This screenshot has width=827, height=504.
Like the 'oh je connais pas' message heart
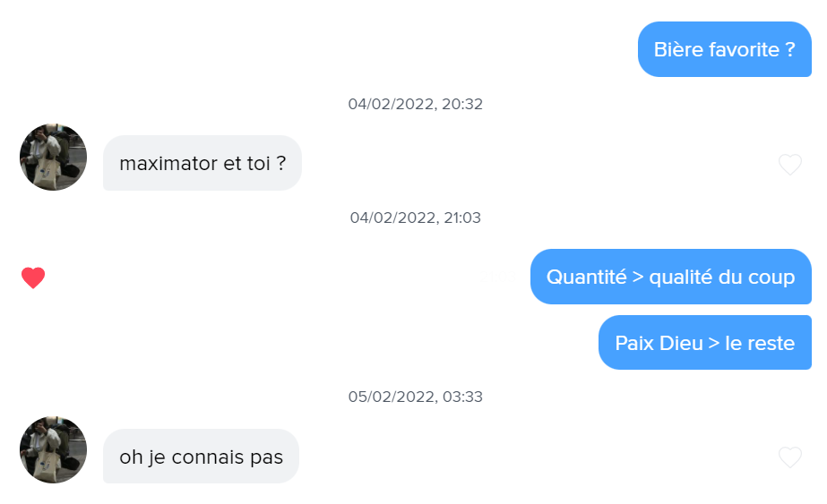789,457
